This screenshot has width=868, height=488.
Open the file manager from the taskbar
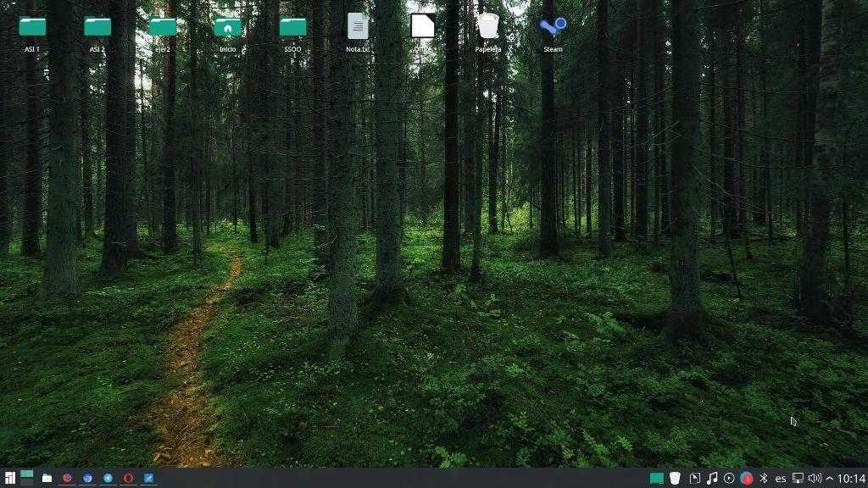[x=47, y=478]
